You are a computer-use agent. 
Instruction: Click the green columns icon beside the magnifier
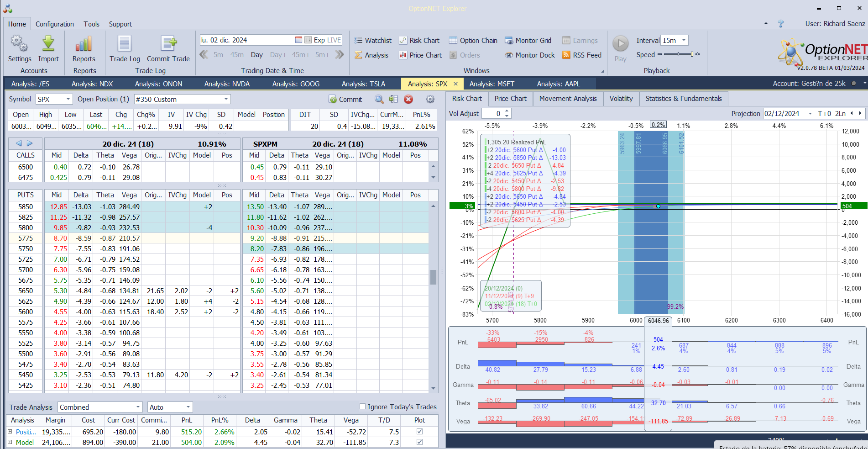point(393,99)
